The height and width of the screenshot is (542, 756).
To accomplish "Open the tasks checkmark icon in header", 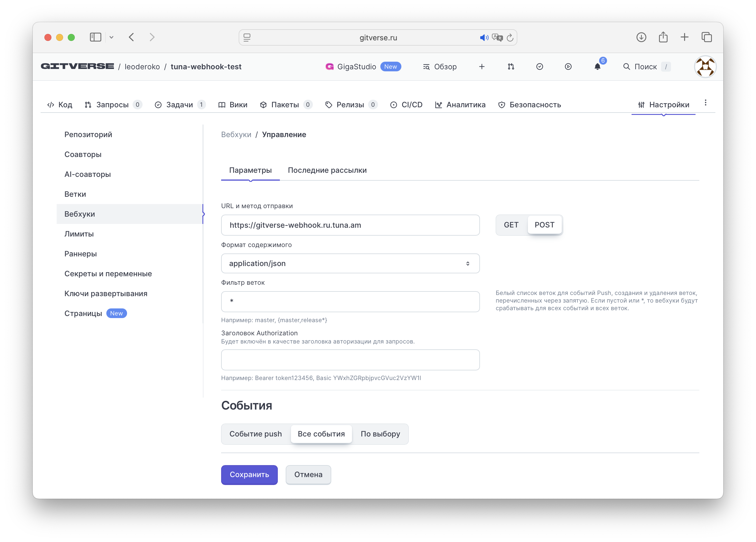I will tap(540, 67).
